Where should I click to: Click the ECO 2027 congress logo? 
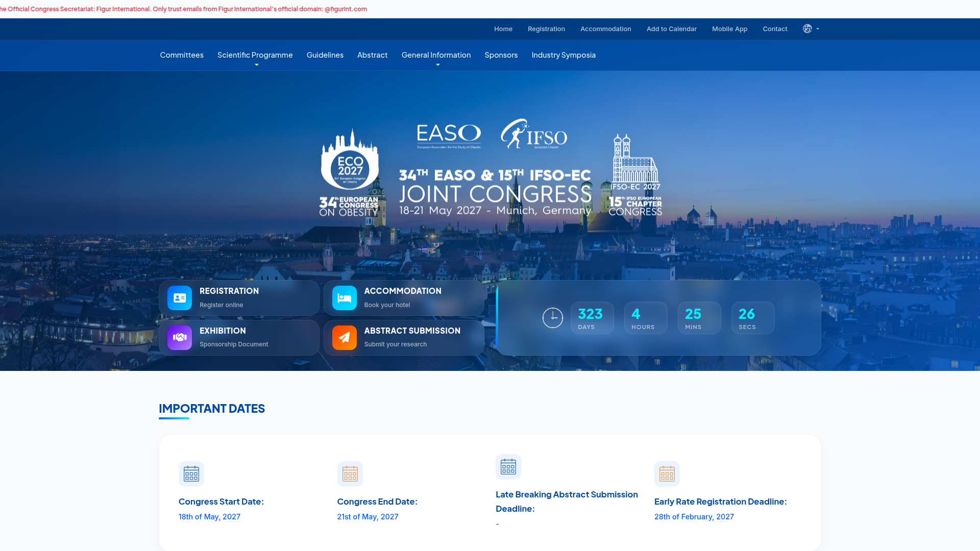350,172
